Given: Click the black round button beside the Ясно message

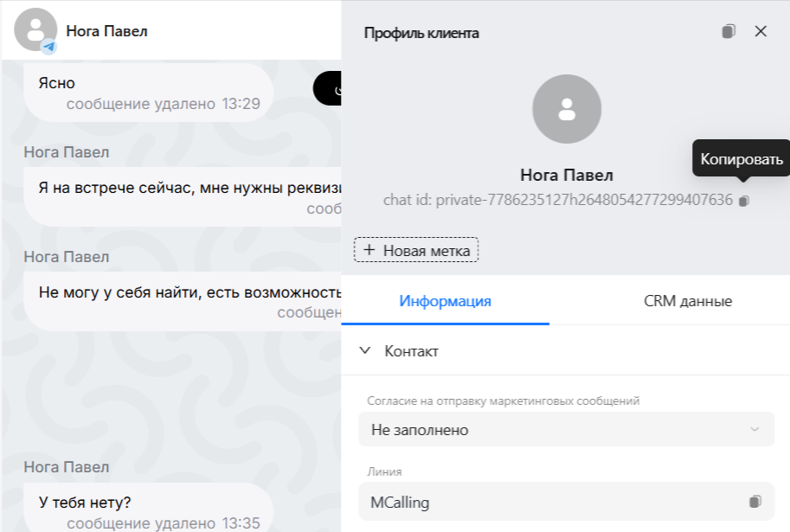Looking at the screenshot, I should (x=329, y=88).
